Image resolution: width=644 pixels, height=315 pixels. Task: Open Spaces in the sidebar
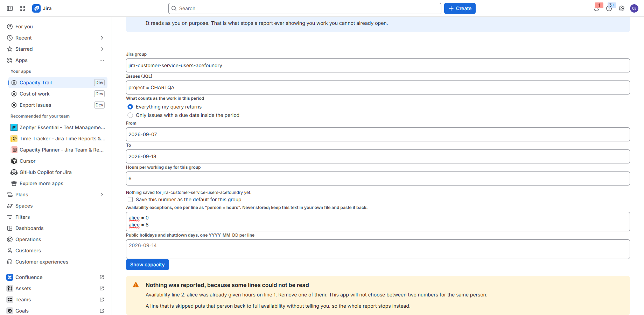coord(56,206)
